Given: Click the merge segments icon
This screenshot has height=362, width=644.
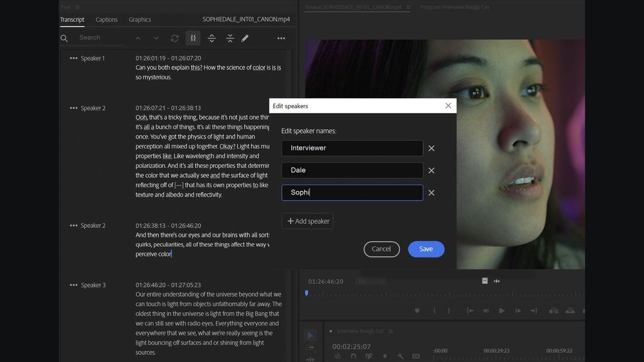Looking at the screenshot, I should pos(230,38).
